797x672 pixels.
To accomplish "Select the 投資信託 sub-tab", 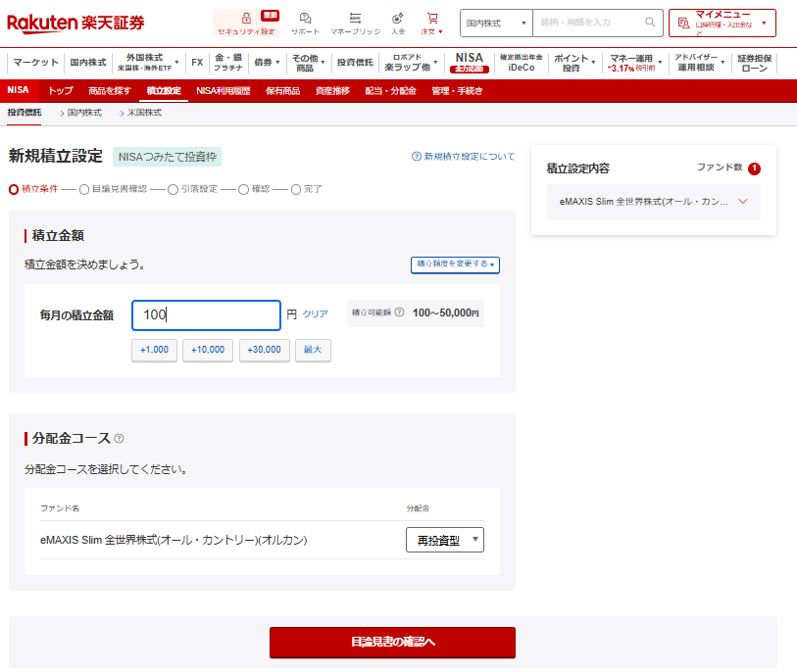I will [x=25, y=113].
